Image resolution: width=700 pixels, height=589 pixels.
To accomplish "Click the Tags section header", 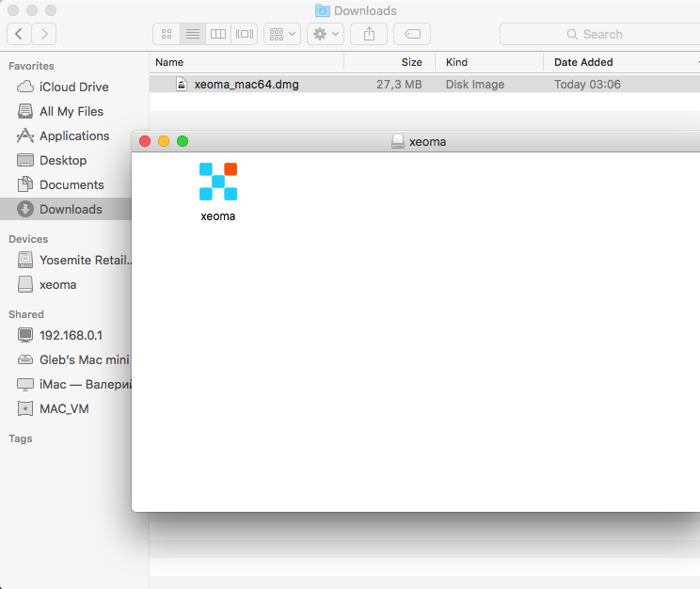I will coord(20,438).
